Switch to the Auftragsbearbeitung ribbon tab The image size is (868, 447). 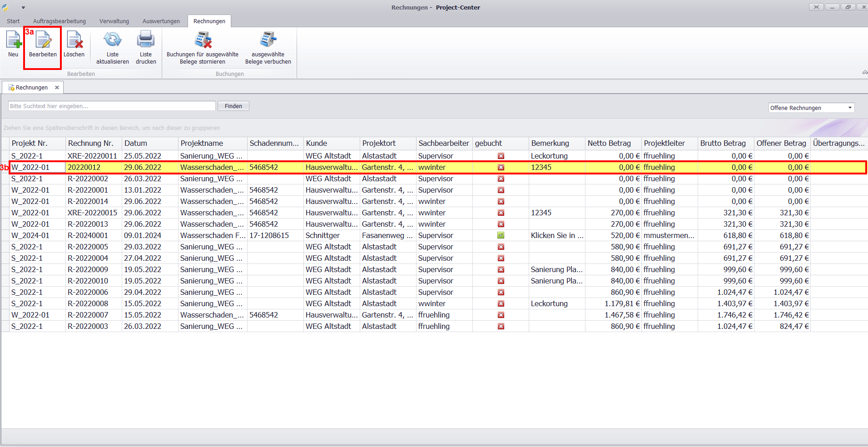[x=60, y=21]
